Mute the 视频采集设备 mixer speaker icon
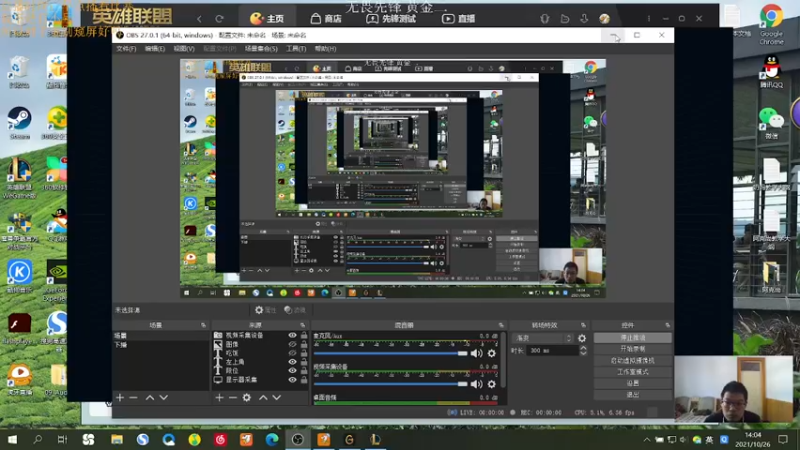The height and width of the screenshot is (450, 800). pos(477,384)
